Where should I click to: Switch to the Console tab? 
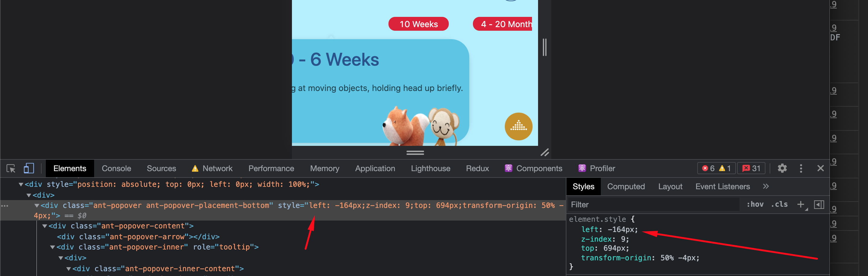116,168
